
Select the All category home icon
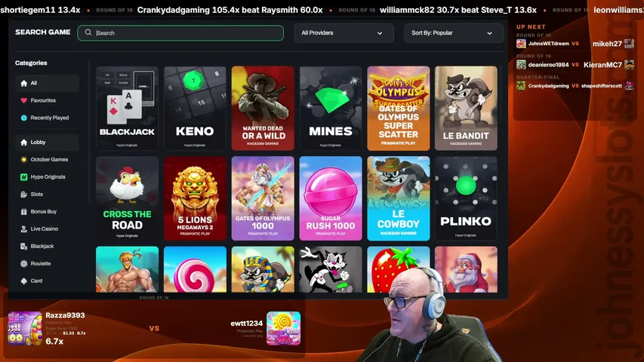point(24,83)
